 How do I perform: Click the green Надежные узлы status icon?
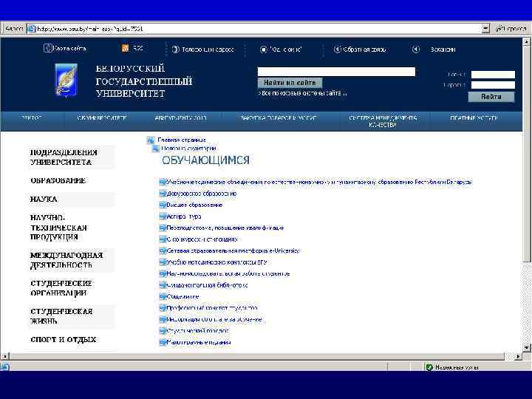click(x=429, y=367)
